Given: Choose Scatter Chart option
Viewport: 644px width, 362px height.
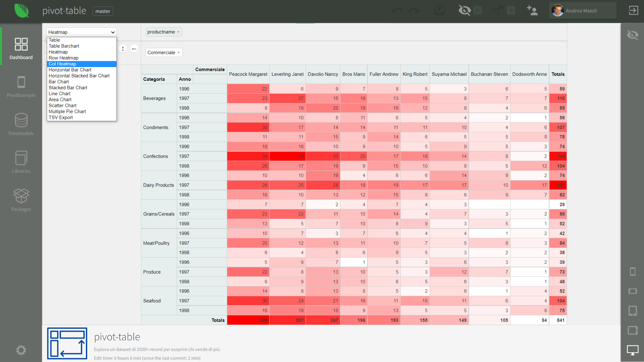Looking at the screenshot, I should pos(82,106).
